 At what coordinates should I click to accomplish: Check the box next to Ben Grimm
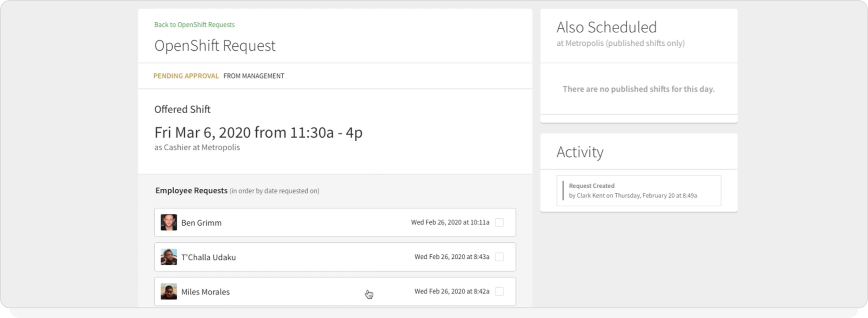500,222
